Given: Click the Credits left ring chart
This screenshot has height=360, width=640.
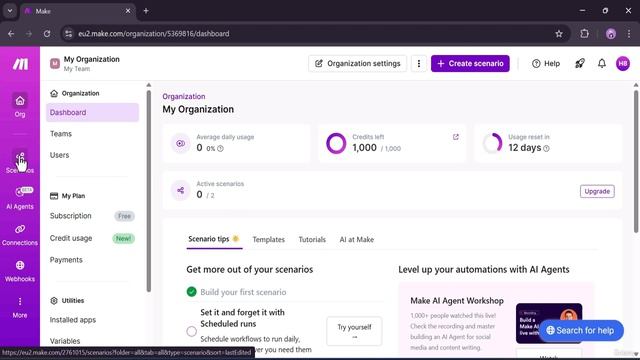Looking at the screenshot, I should pyautogui.click(x=336, y=143).
